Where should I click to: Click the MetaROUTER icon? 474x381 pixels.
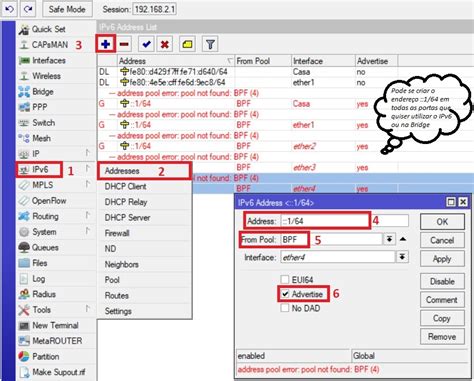pos(24,341)
